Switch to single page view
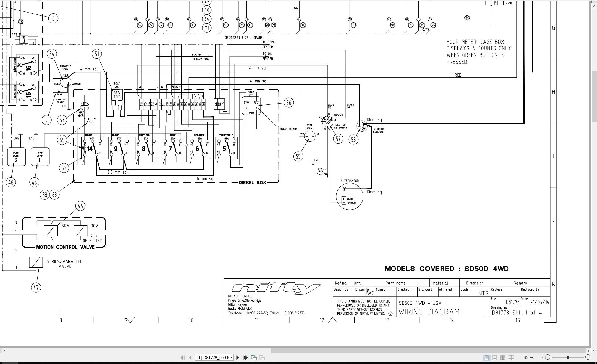597x364 pixels. (x=486, y=357)
